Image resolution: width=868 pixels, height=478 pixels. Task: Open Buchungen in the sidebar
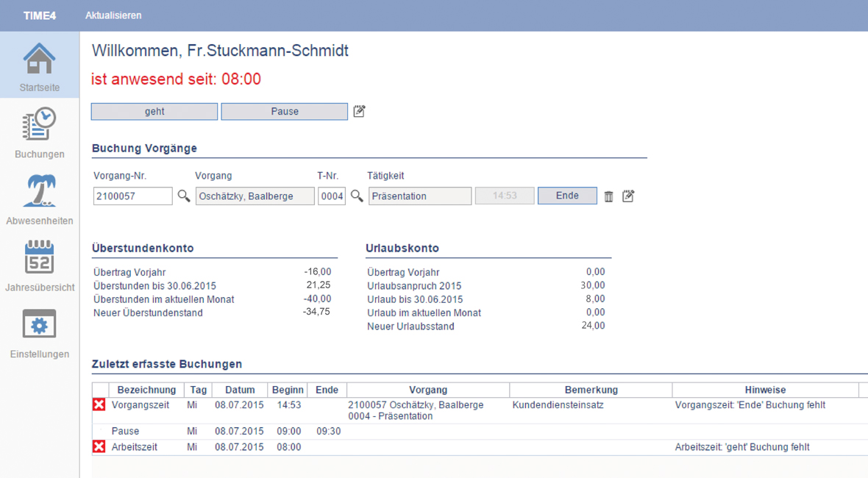pyautogui.click(x=39, y=126)
